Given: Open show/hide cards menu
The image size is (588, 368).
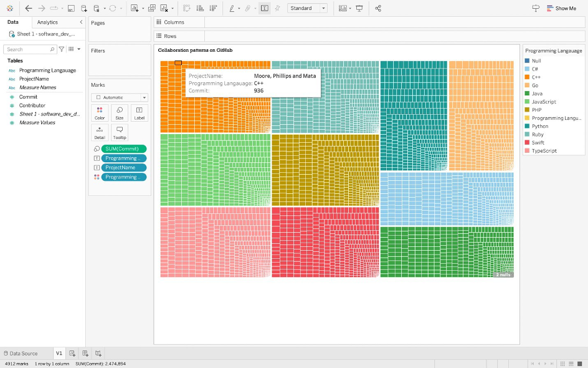Looking at the screenshot, I should tap(343, 8).
